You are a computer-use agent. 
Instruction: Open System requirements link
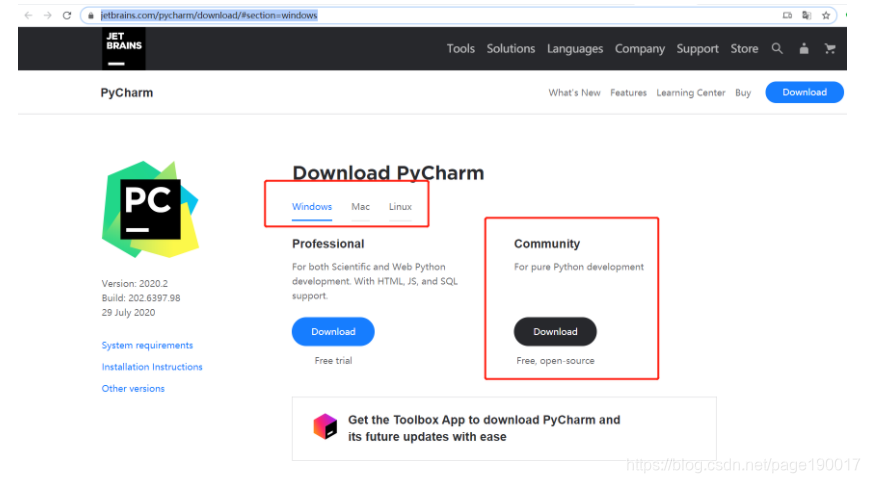(147, 345)
